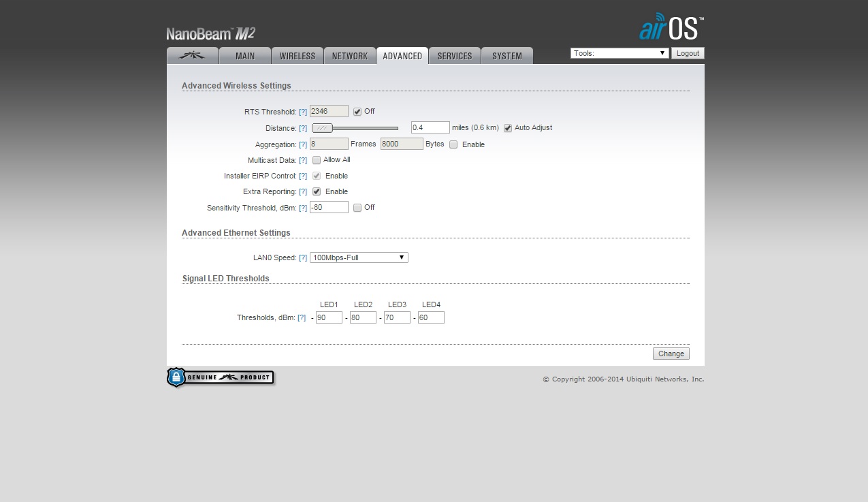The image size is (868, 502).
Task: Click the LED1 threshold field
Action: pos(329,317)
